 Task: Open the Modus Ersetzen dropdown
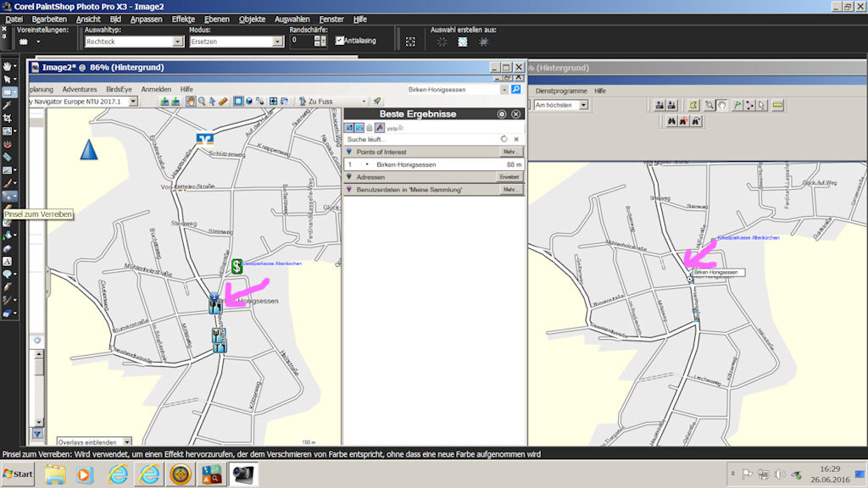277,41
